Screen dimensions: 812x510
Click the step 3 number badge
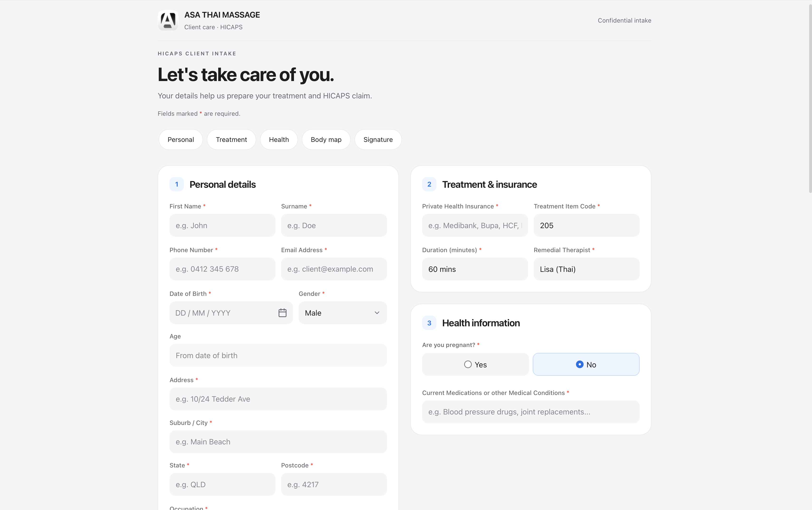click(429, 323)
